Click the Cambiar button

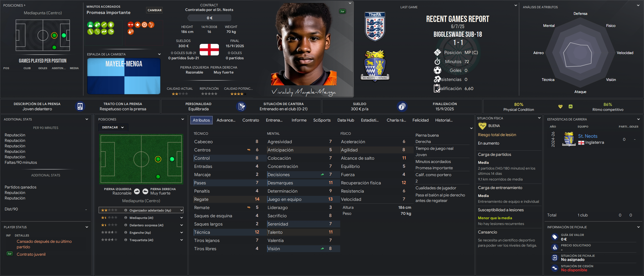(x=154, y=10)
